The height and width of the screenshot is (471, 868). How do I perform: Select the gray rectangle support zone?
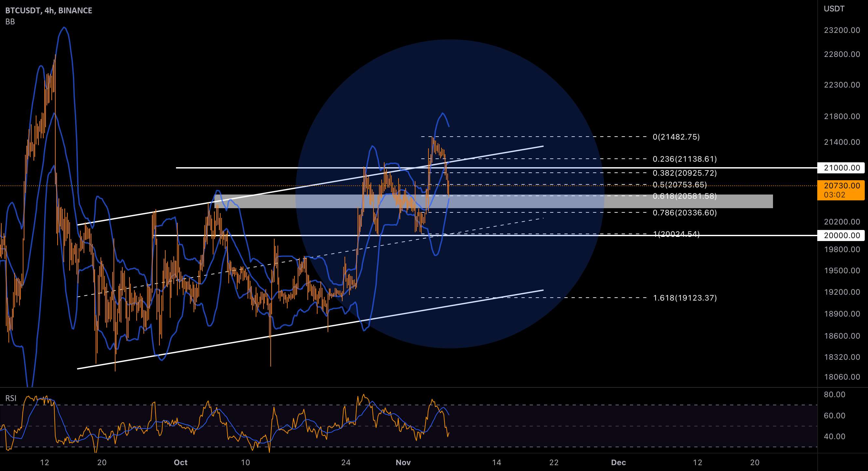[494, 201]
